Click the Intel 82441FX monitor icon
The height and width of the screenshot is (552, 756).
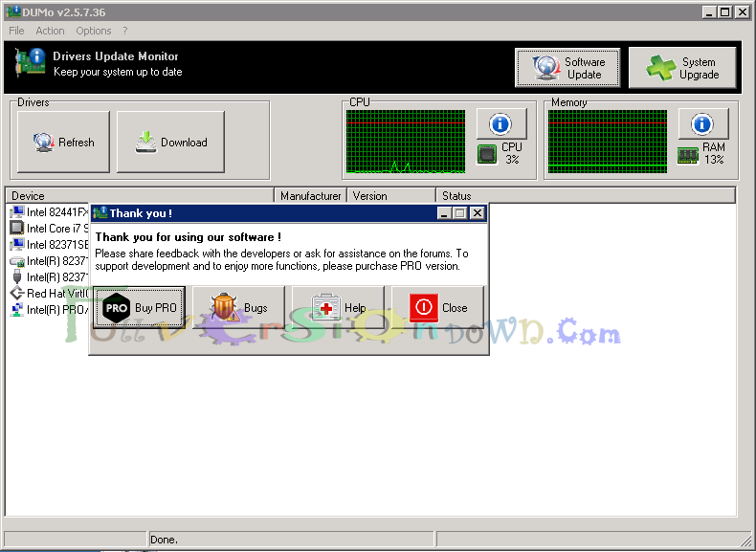pyautogui.click(x=17, y=211)
